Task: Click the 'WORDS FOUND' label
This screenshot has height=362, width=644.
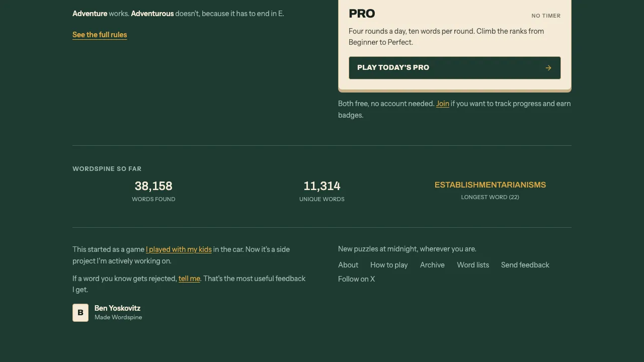Action: [153, 199]
